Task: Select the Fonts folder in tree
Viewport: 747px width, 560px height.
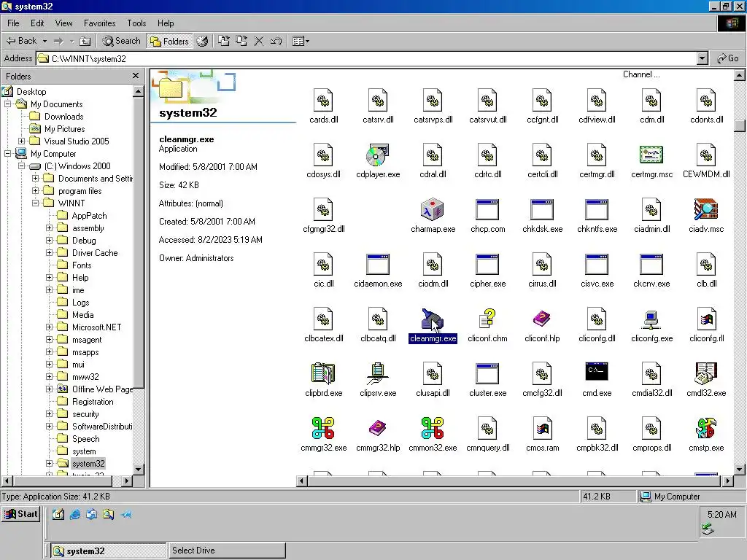Action: [82, 265]
